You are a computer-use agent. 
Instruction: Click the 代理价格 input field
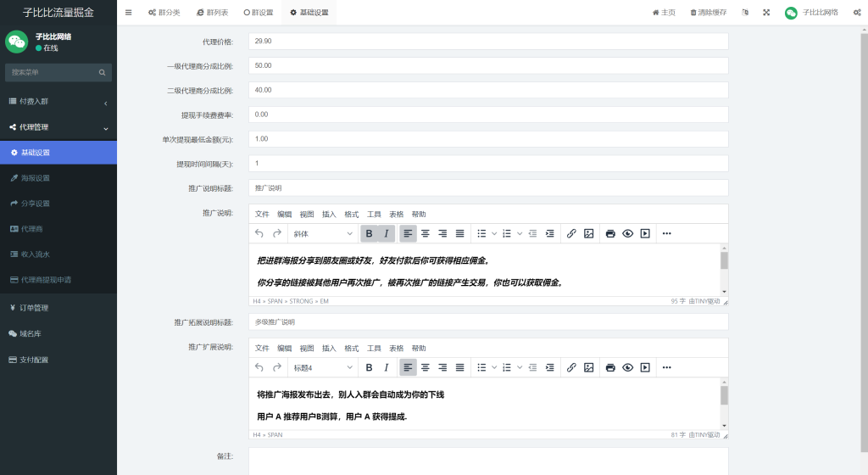(x=488, y=41)
